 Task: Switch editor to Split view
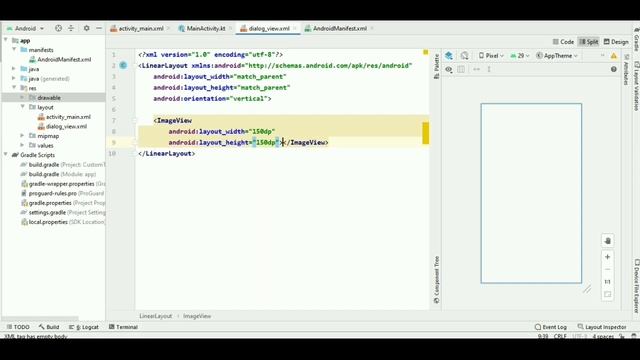(589, 42)
